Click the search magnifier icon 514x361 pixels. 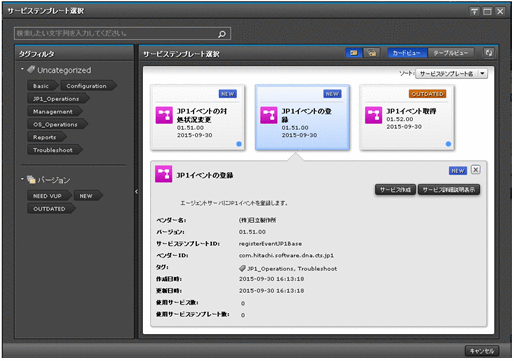[222, 34]
